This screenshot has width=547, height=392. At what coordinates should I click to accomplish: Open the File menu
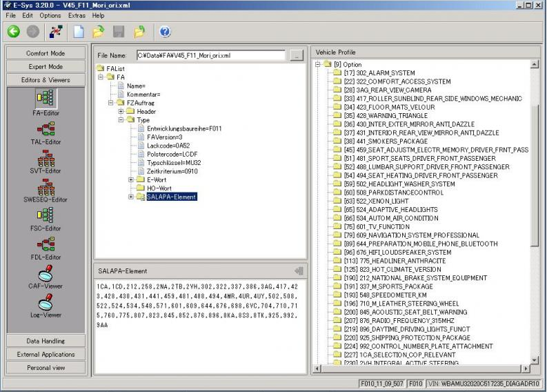click(x=11, y=16)
